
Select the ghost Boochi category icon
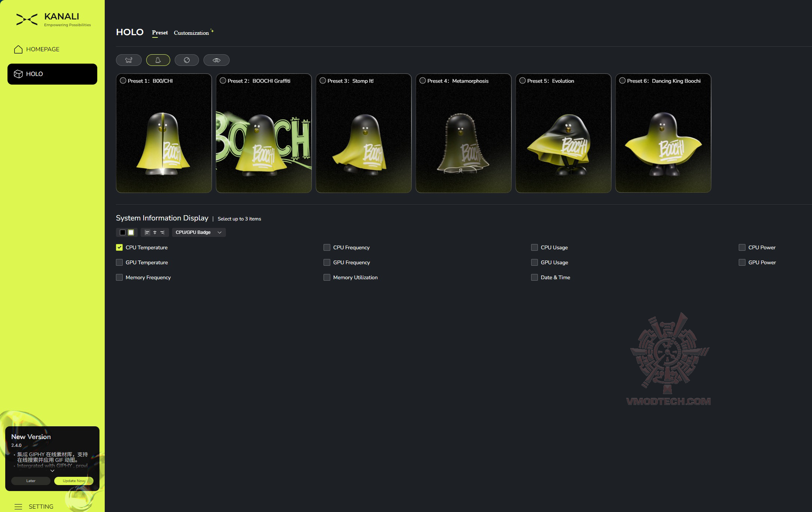click(158, 60)
